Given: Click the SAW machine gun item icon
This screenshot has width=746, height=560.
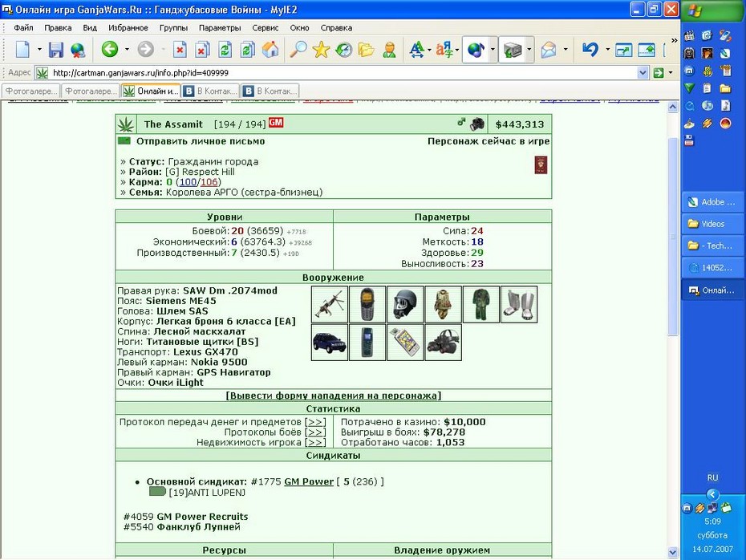Looking at the screenshot, I should click(330, 305).
